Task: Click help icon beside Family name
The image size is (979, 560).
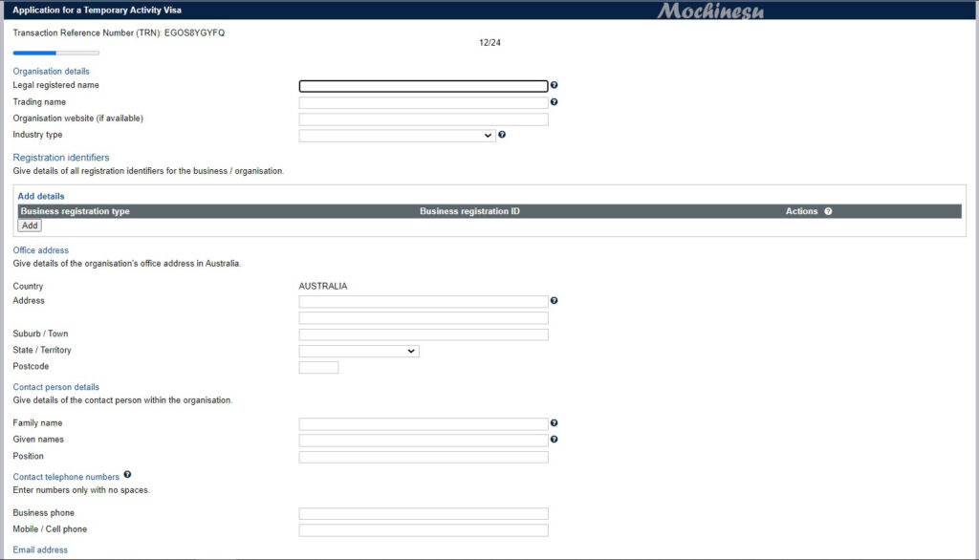Action: (x=554, y=422)
